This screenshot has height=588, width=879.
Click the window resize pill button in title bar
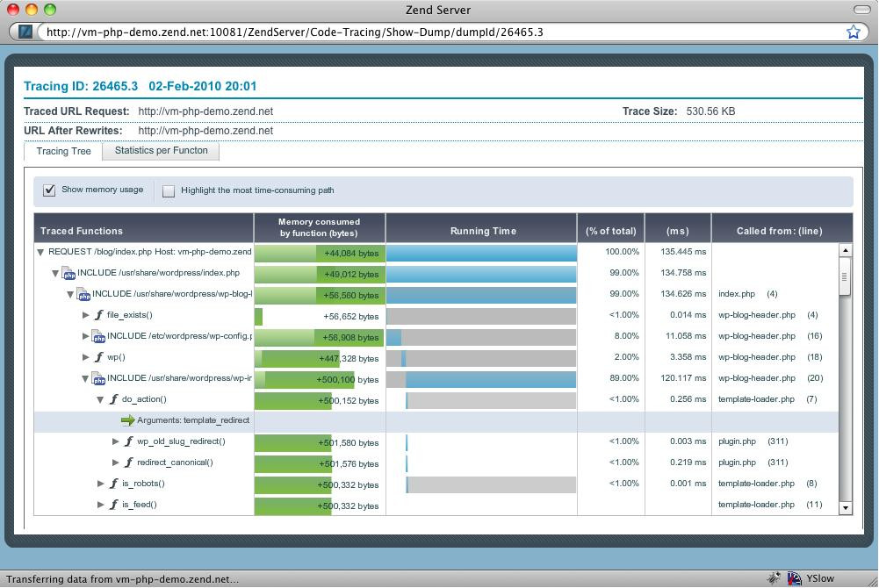[861, 10]
